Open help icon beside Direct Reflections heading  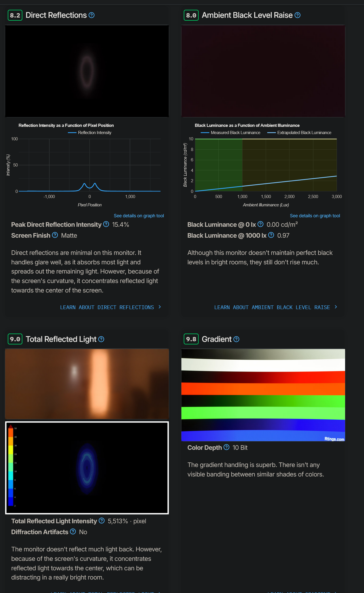tap(92, 15)
